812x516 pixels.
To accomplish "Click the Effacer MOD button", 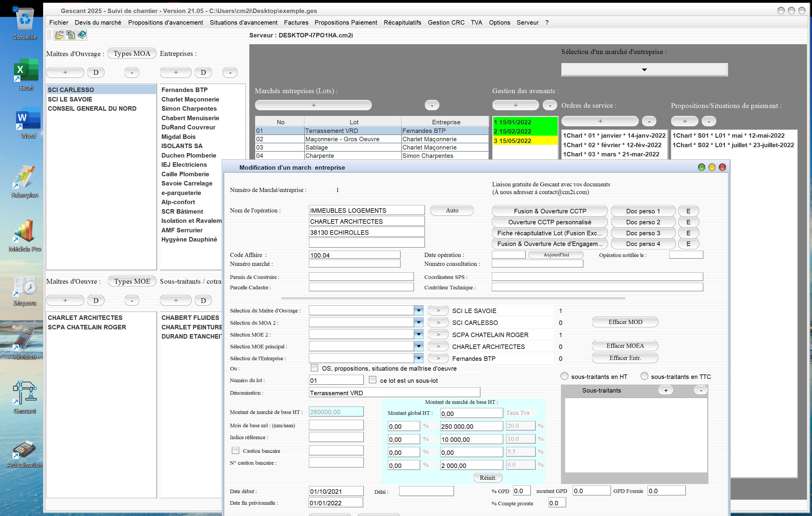I will [625, 322].
